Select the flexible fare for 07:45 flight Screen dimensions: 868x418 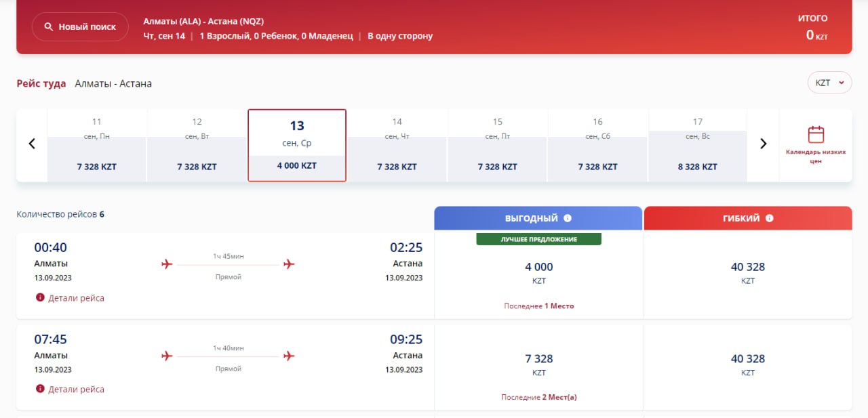point(747,364)
